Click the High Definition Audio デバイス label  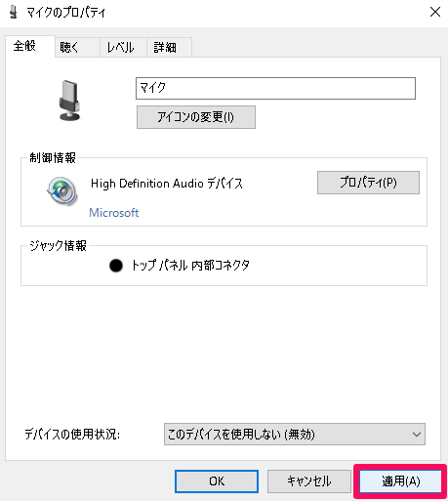[x=167, y=184]
